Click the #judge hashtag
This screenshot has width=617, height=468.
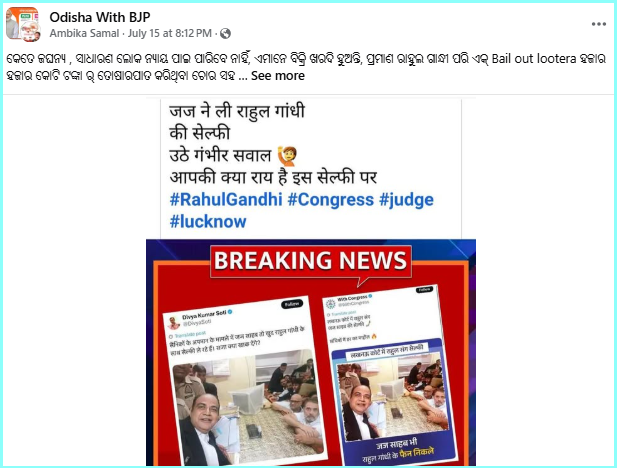[406, 200]
